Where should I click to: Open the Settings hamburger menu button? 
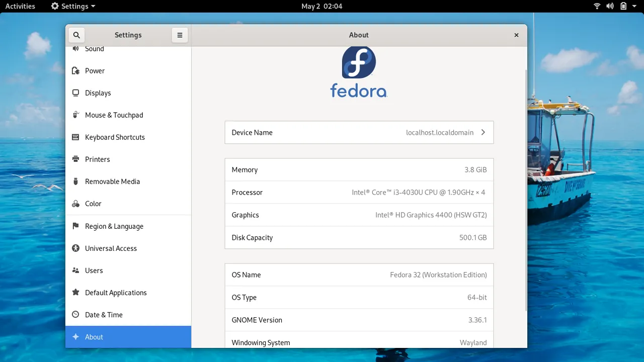tap(180, 35)
